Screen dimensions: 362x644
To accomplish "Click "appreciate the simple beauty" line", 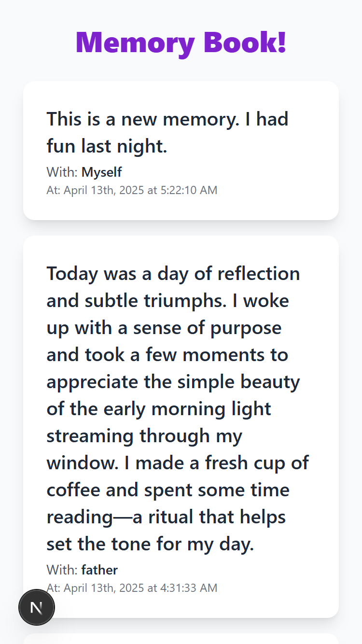I will (x=173, y=382).
